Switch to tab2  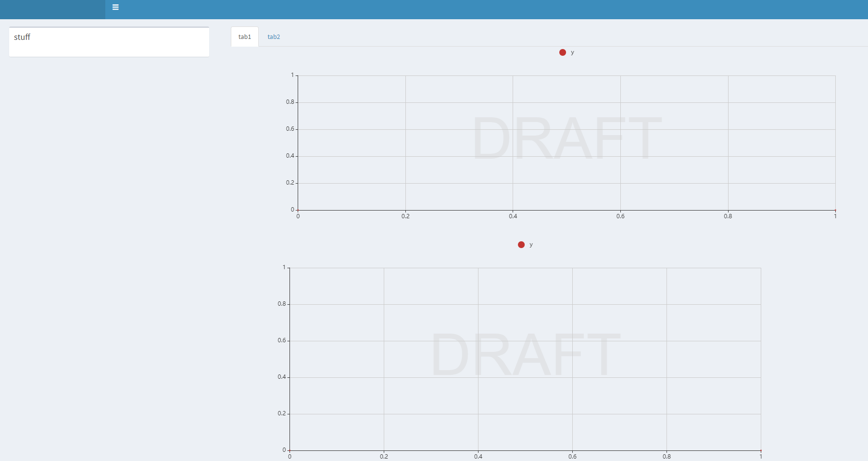coord(273,37)
